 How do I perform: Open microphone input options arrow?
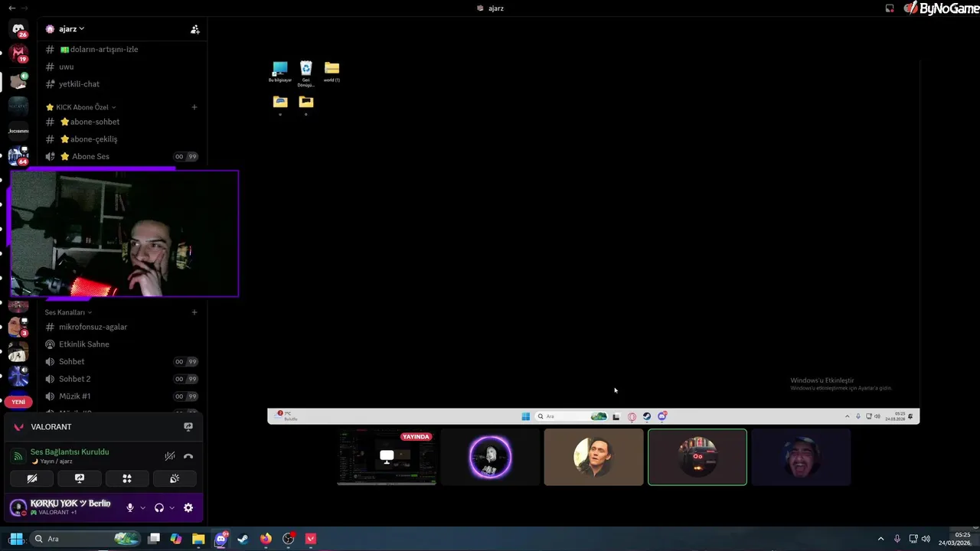142,507
